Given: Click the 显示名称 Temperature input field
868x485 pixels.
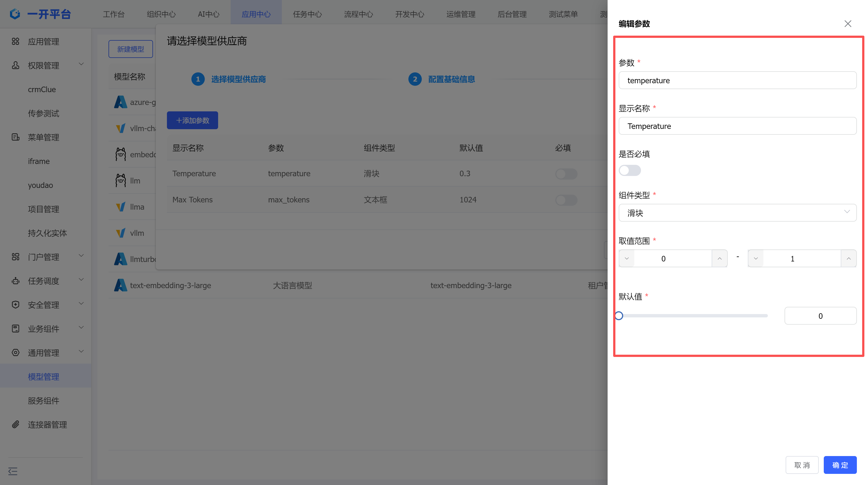Looking at the screenshot, I should [737, 126].
